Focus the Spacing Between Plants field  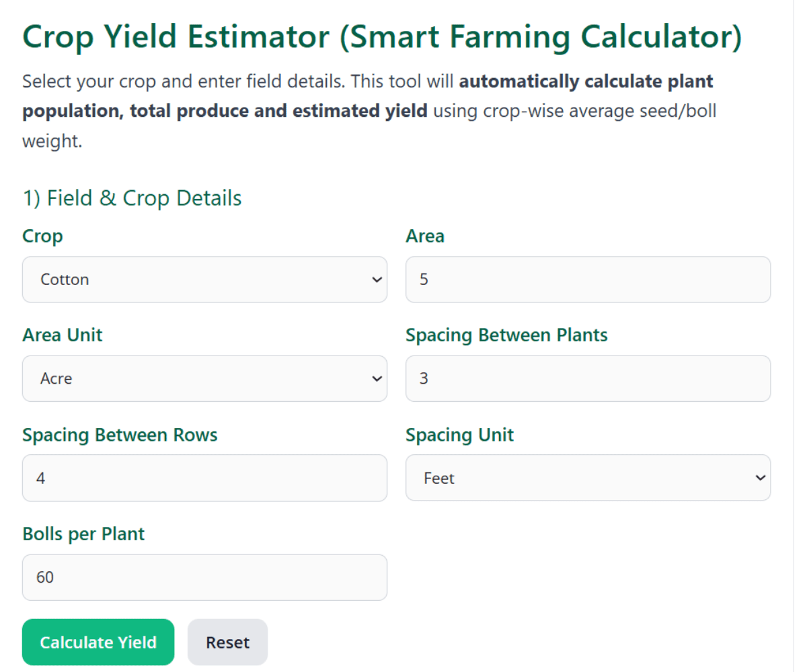point(588,378)
